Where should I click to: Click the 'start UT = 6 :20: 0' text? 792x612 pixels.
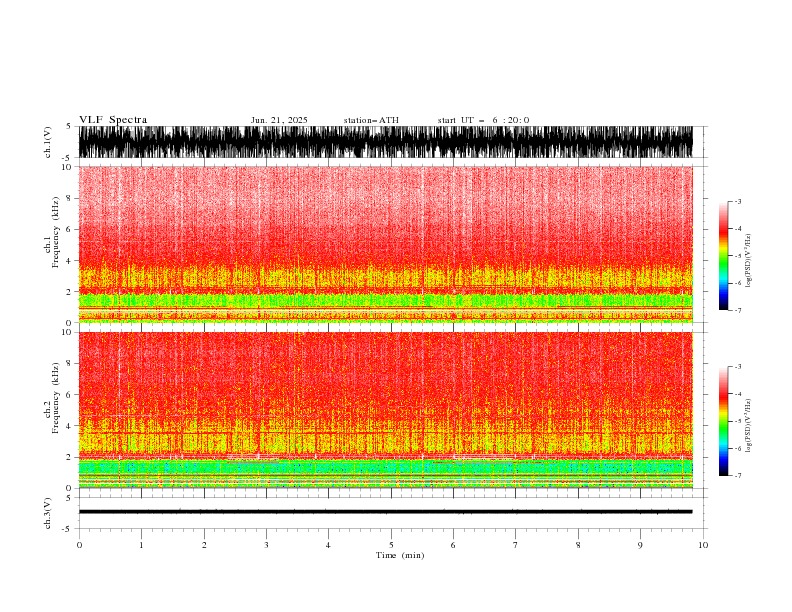[483, 120]
